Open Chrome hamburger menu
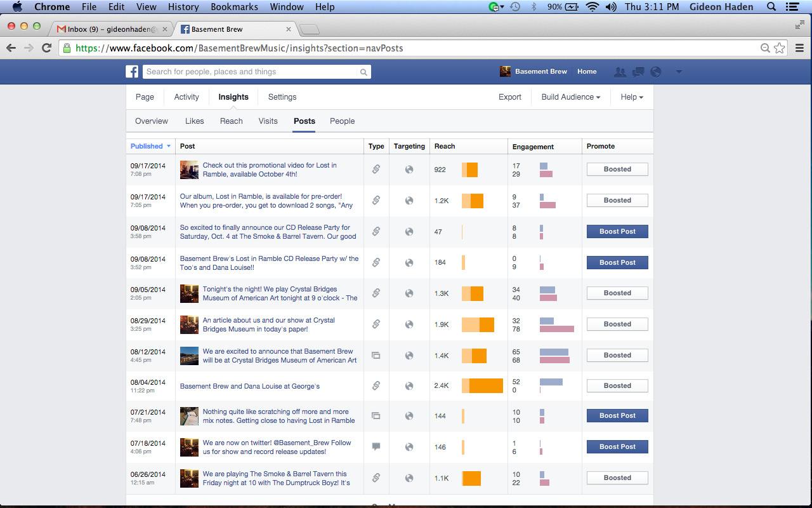 pos(799,48)
